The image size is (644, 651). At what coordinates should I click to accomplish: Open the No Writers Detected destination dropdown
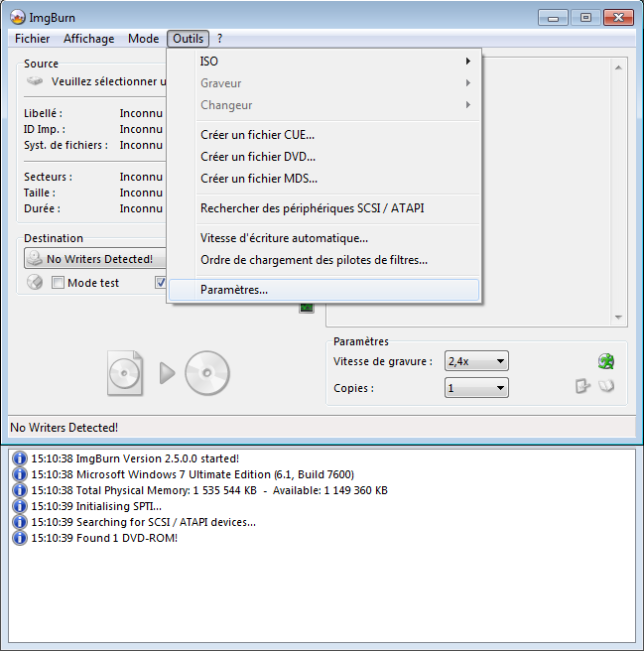[x=95, y=258]
